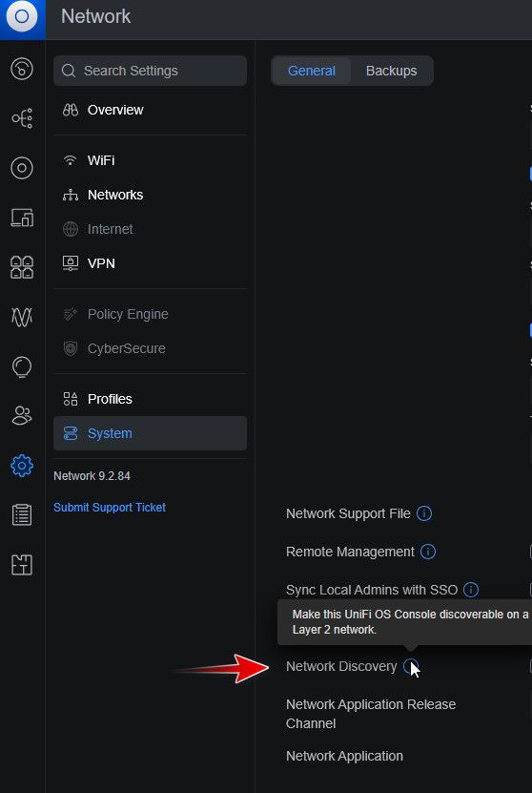
Task: Open the Radios waveform icon
Action: 22,317
